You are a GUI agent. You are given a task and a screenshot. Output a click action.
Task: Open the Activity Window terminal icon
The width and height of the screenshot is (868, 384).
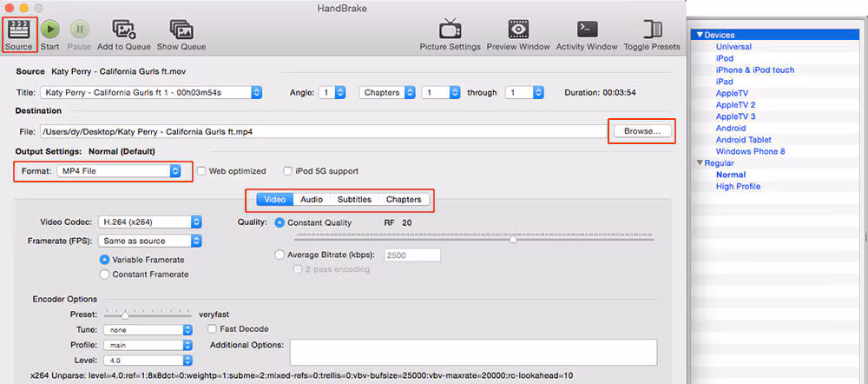587,30
